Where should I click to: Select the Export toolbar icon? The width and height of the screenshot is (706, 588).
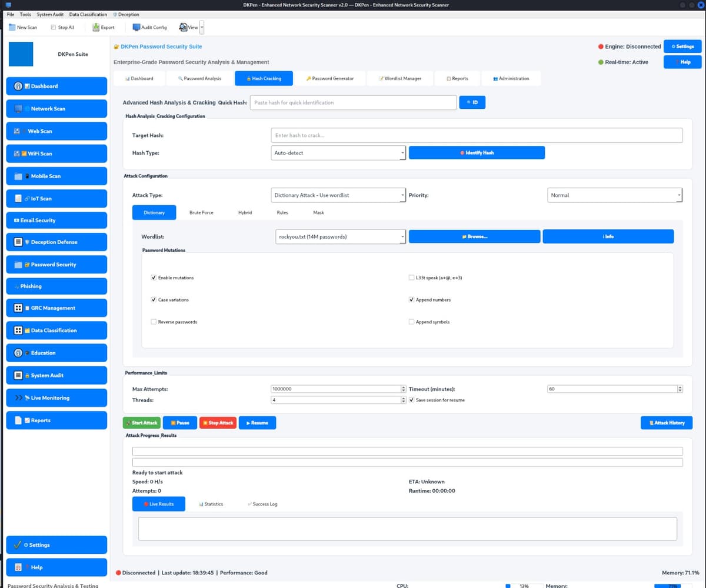point(103,27)
